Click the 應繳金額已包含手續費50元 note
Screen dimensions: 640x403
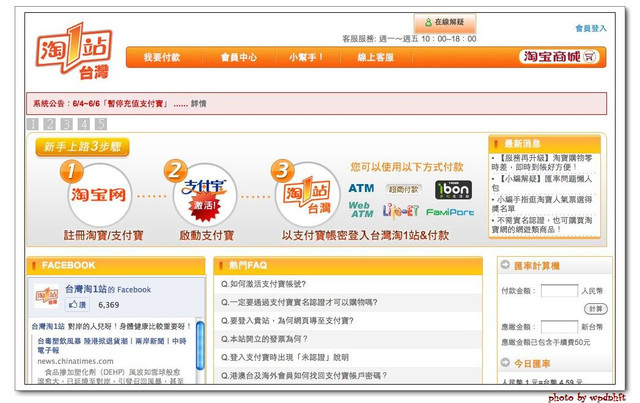[x=546, y=342]
